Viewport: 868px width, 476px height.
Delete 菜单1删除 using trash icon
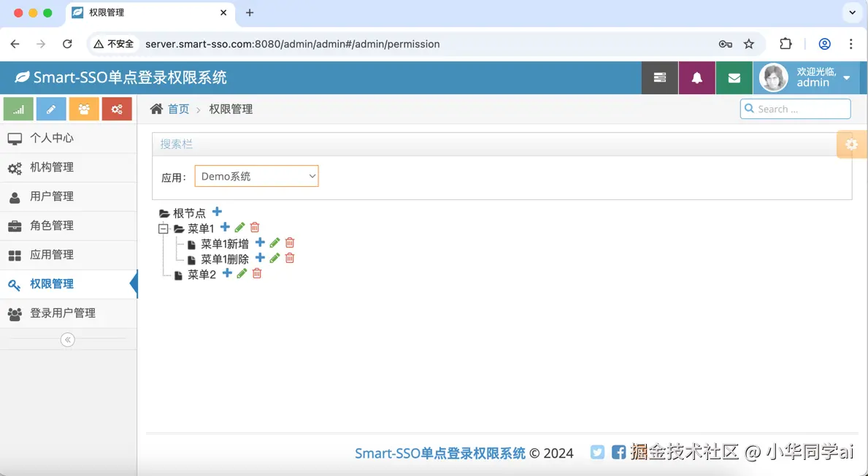[x=290, y=258]
